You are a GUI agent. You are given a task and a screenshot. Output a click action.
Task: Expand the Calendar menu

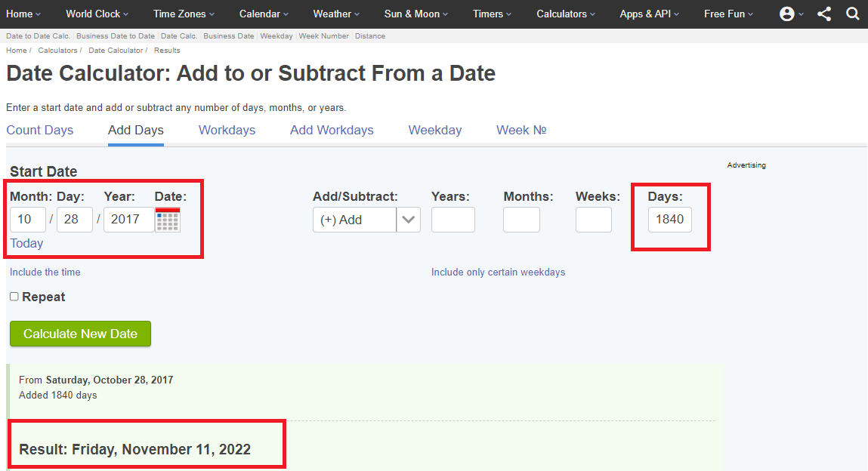pyautogui.click(x=264, y=14)
